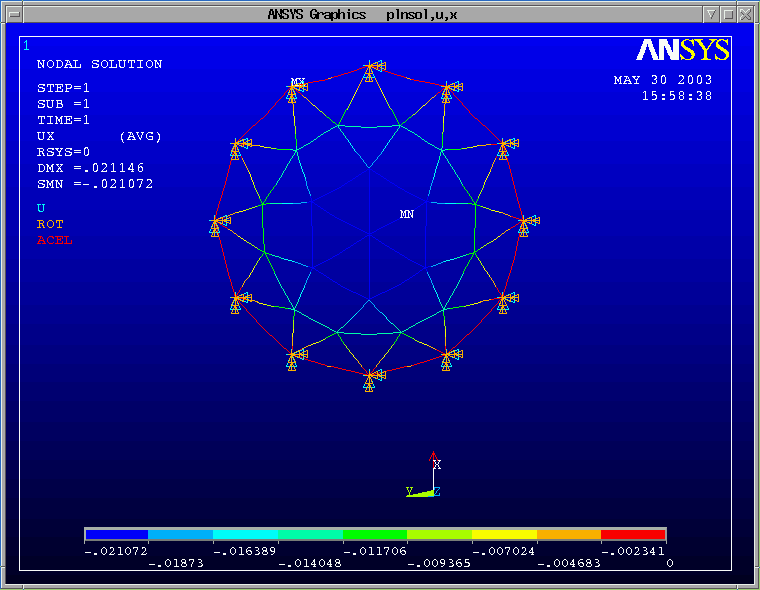Click the RSYS=0 label
Image resolution: width=760 pixels, height=590 pixels.
tap(63, 152)
